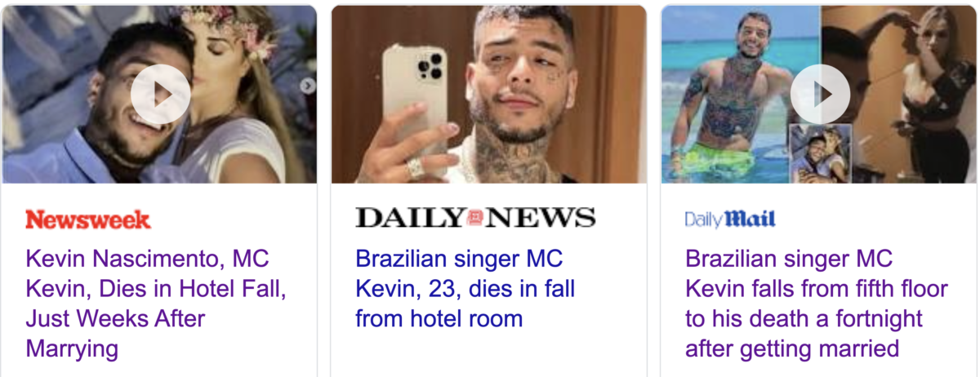Click blank area below Daily News headline
This screenshot has height=377, width=980.
pyautogui.click(x=488, y=355)
